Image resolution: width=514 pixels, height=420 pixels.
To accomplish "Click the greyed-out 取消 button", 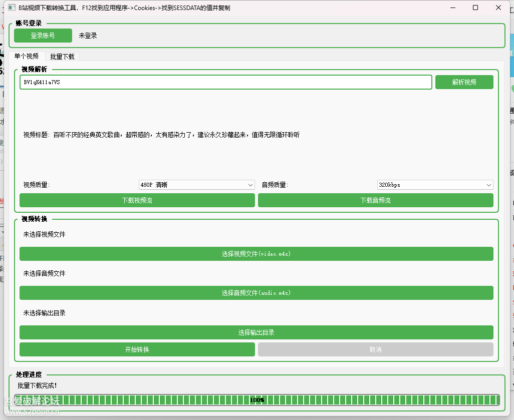I will tap(375, 349).
